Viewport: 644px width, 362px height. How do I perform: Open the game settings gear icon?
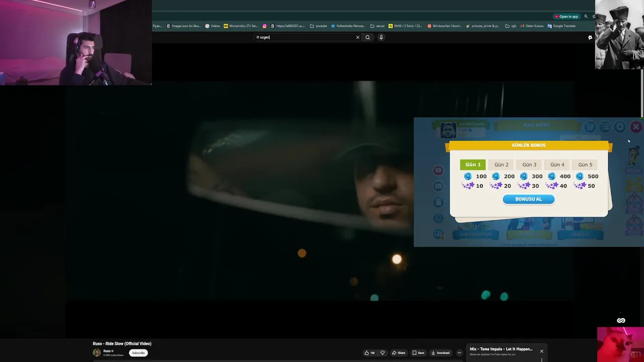tap(620, 127)
